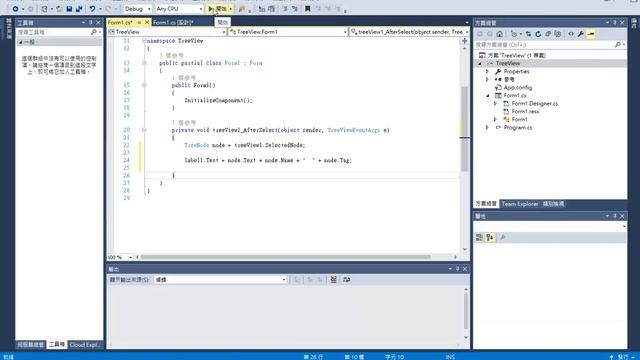Screen dimensions: 640x360
Task: Expand the Form1.Designer.cs node
Action: click(496, 104)
